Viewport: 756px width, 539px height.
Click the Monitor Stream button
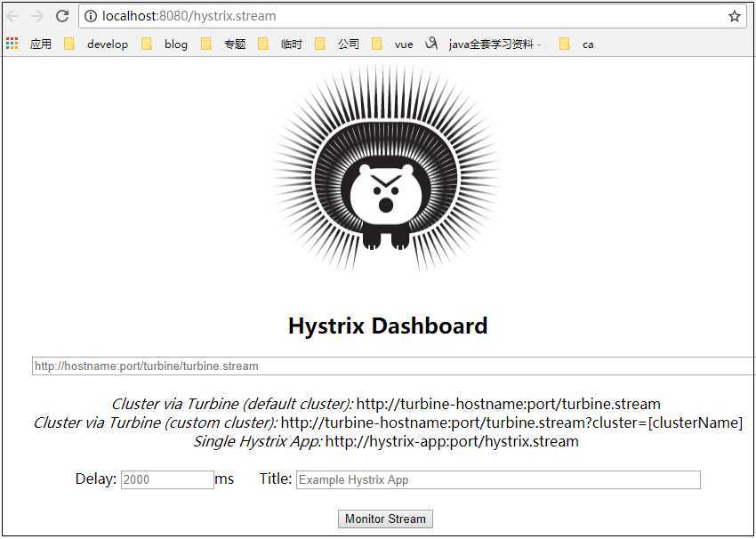385,519
